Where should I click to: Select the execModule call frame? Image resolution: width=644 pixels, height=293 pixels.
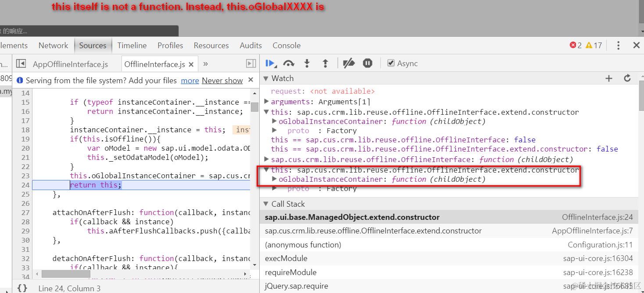pyautogui.click(x=449, y=258)
